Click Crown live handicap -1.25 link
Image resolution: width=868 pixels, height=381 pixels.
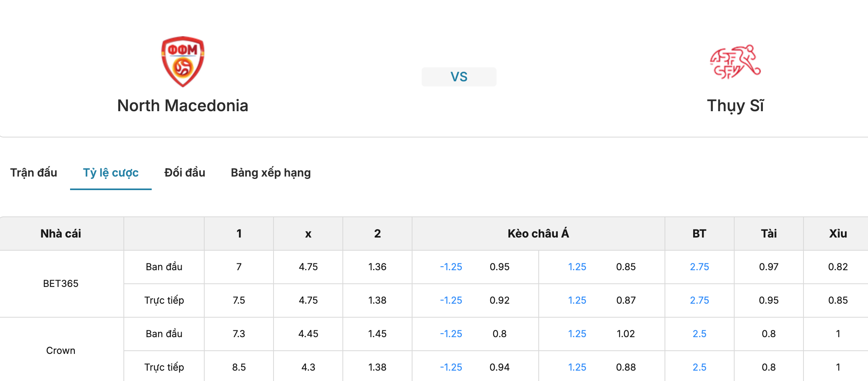click(451, 367)
